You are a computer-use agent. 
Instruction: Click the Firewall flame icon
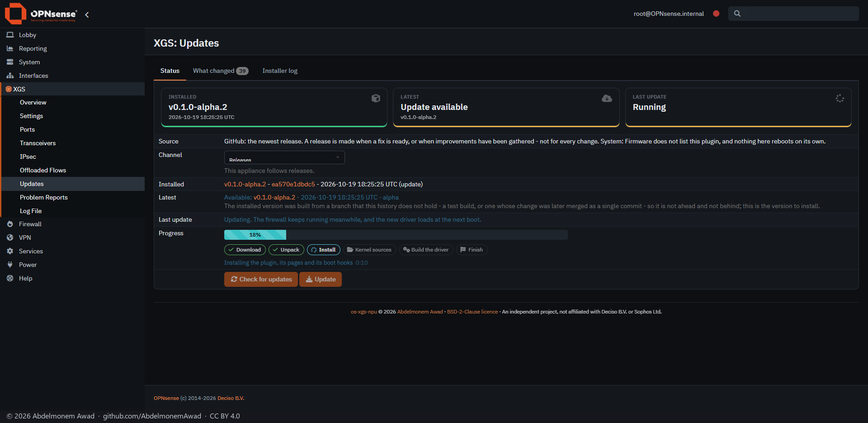(10, 224)
